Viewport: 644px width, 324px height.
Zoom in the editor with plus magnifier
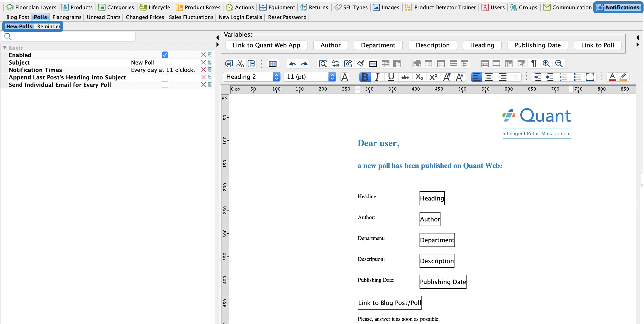point(546,64)
